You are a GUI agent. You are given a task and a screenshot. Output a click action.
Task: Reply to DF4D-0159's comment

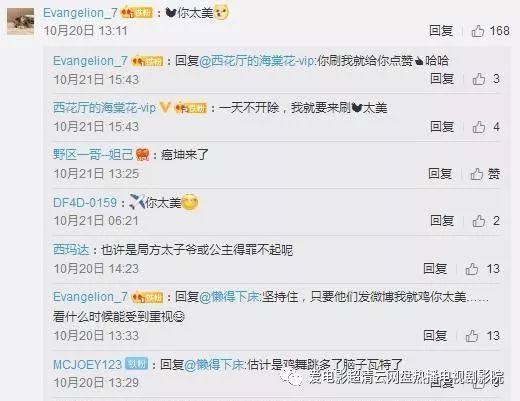click(442, 221)
